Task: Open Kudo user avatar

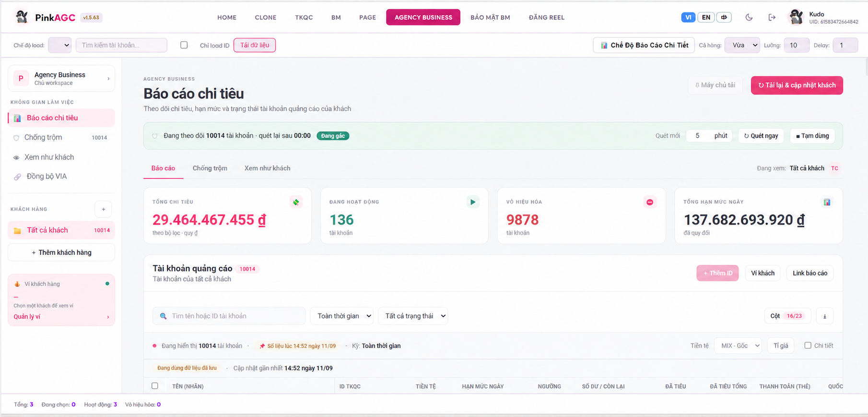Action: click(796, 17)
